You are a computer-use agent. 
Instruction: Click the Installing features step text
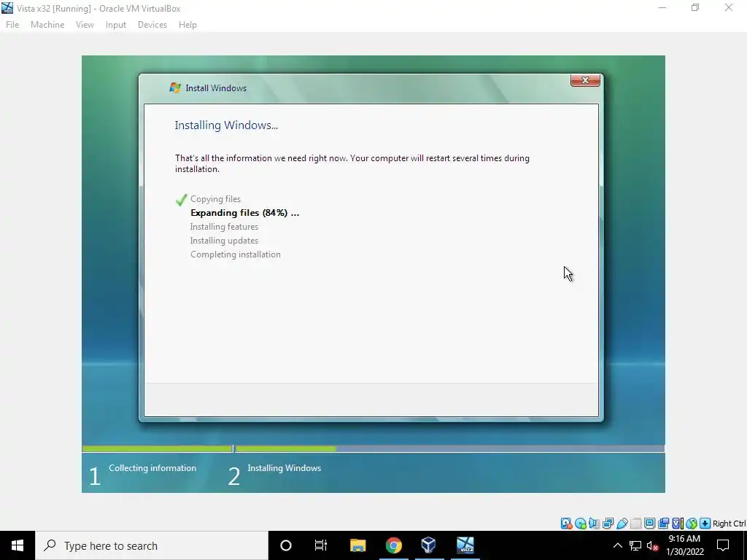pos(224,227)
